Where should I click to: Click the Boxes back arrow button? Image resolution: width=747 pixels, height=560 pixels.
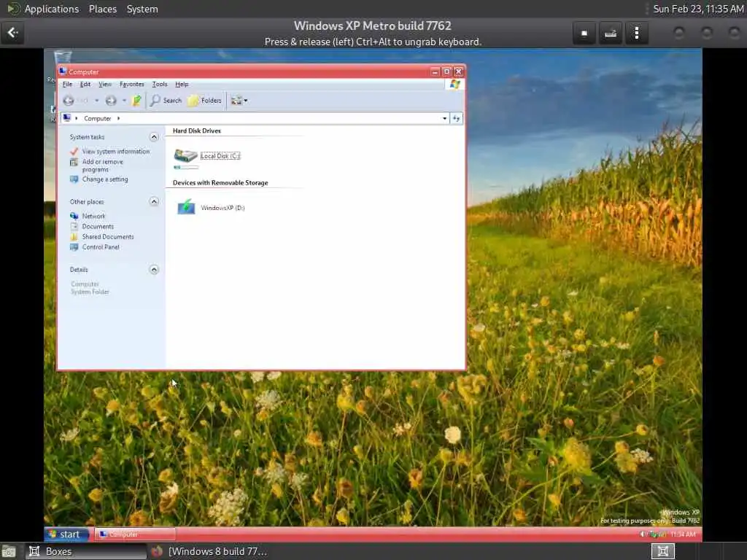click(x=12, y=33)
